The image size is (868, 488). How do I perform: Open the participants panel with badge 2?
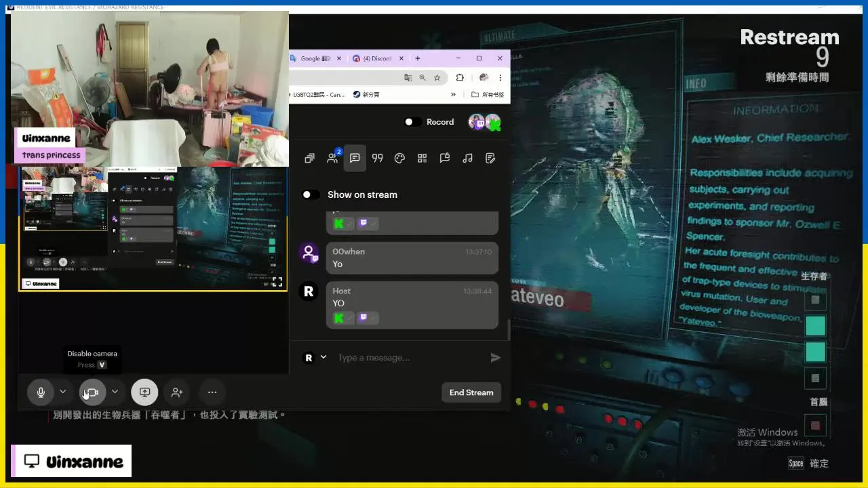tap(332, 158)
